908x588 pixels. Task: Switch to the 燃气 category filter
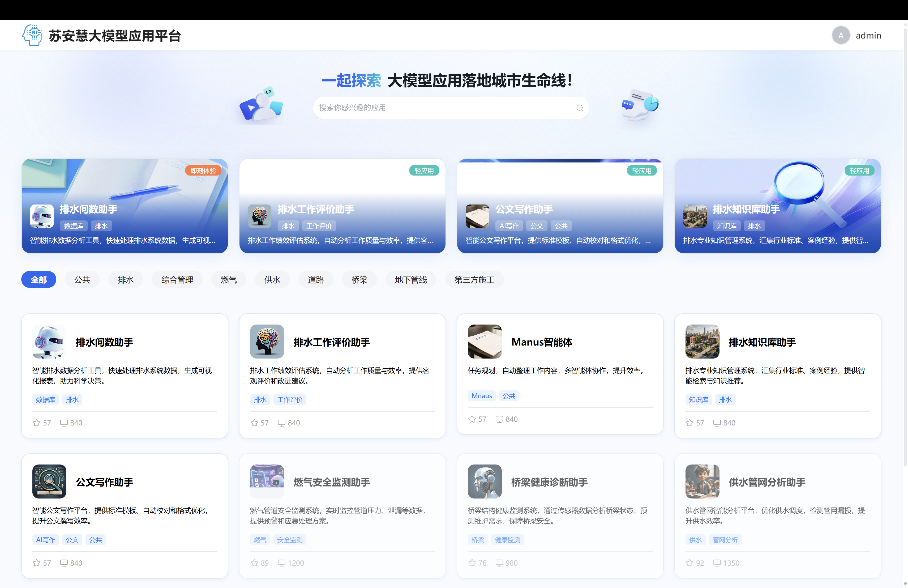tap(229, 279)
